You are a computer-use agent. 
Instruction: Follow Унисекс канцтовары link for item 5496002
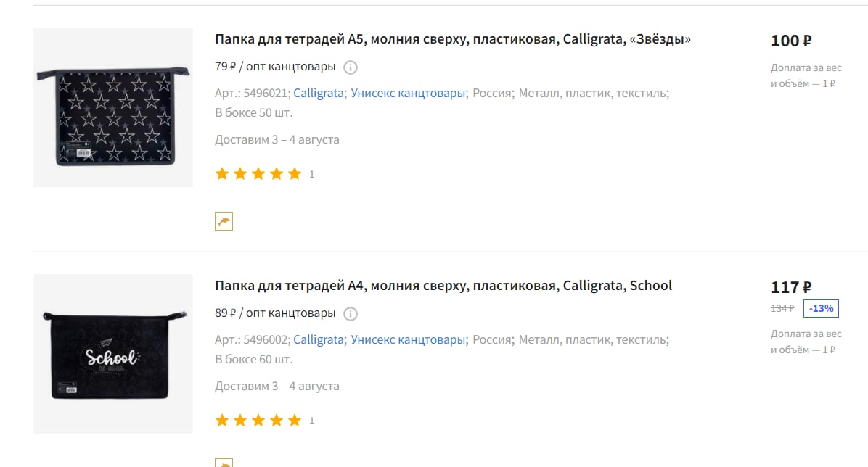[x=407, y=340]
